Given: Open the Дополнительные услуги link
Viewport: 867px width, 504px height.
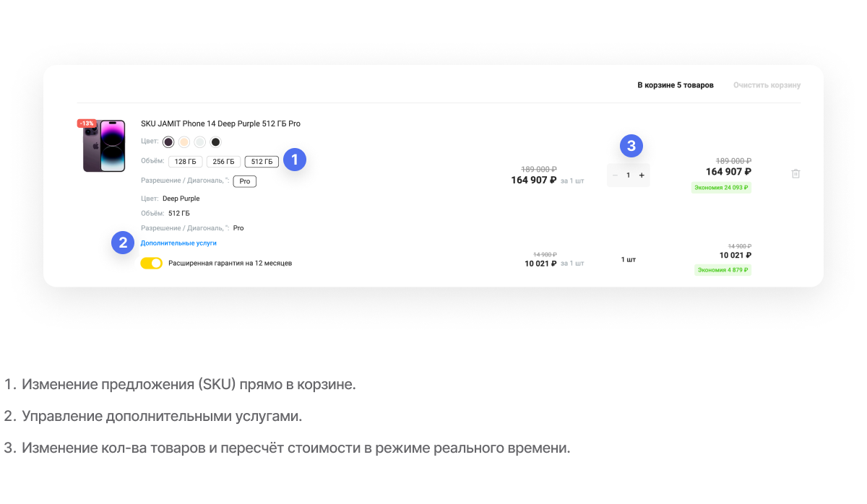Looking at the screenshot, I should pyautogui.click(x=178, y=243).
